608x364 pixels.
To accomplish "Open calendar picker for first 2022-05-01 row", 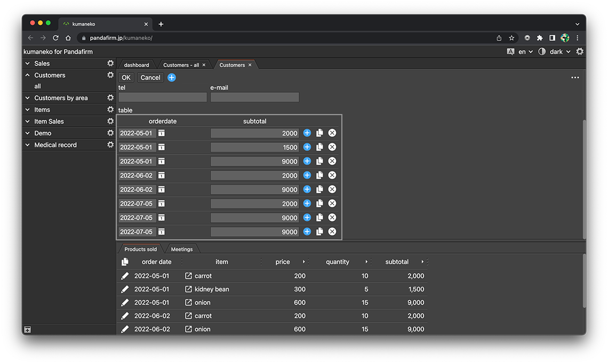I will click(162, 133).
